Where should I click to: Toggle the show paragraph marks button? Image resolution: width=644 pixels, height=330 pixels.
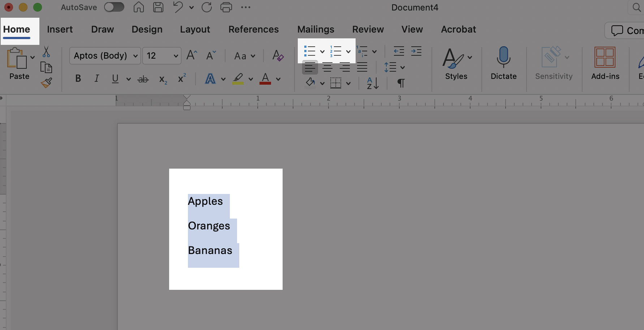click(x=401, y=83)
